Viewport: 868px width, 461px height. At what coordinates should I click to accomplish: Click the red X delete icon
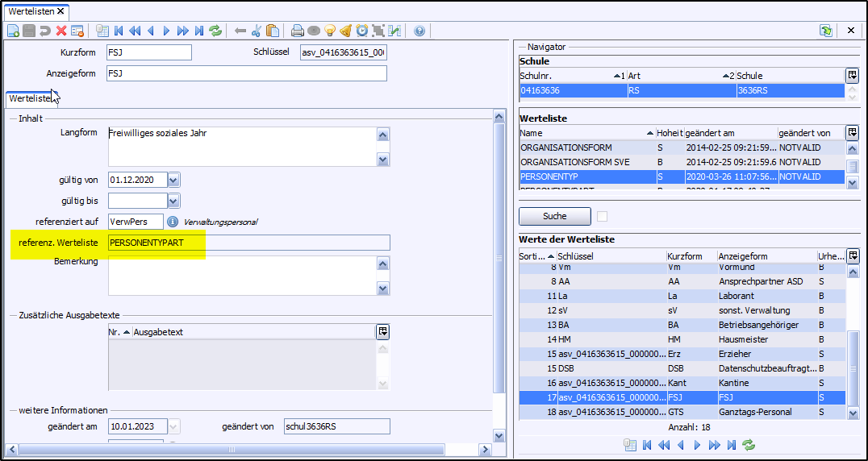tap(61, 31)
